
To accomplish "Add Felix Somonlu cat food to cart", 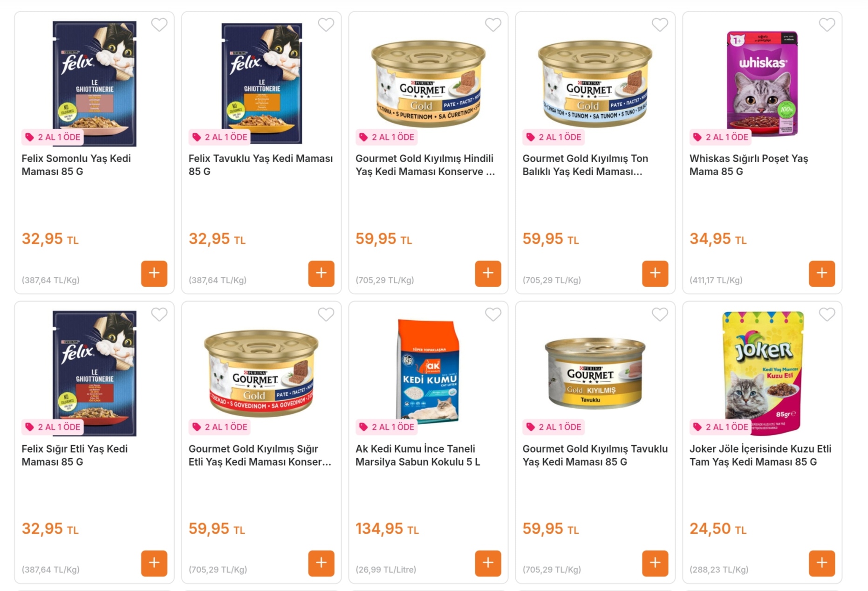I will coord(154,274).
